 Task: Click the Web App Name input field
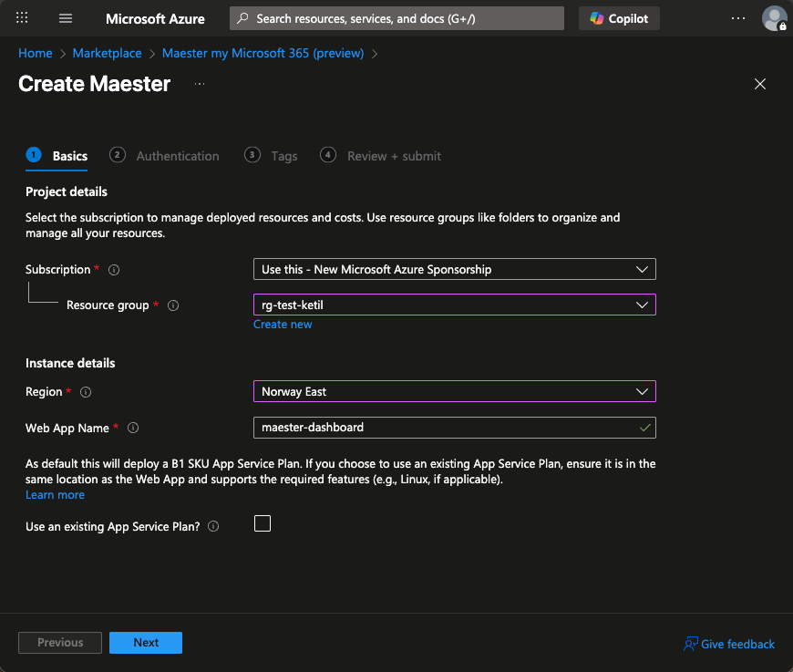(447, 428)
